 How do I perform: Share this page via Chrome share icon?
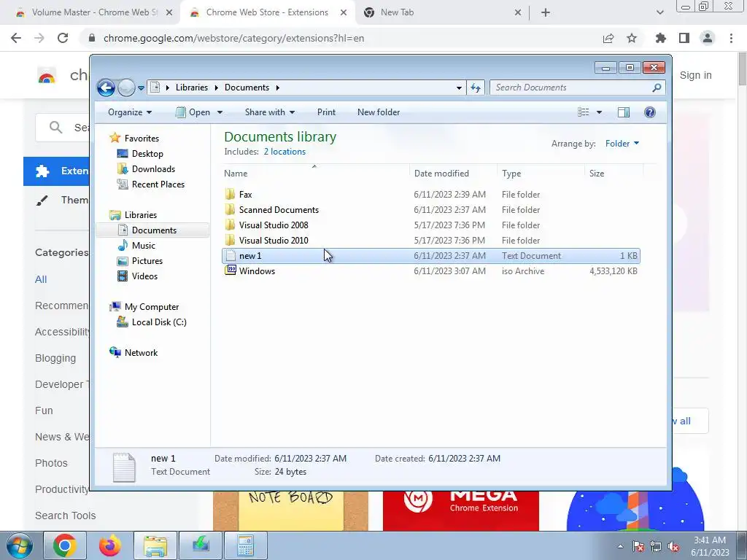[x=608, y=38]
